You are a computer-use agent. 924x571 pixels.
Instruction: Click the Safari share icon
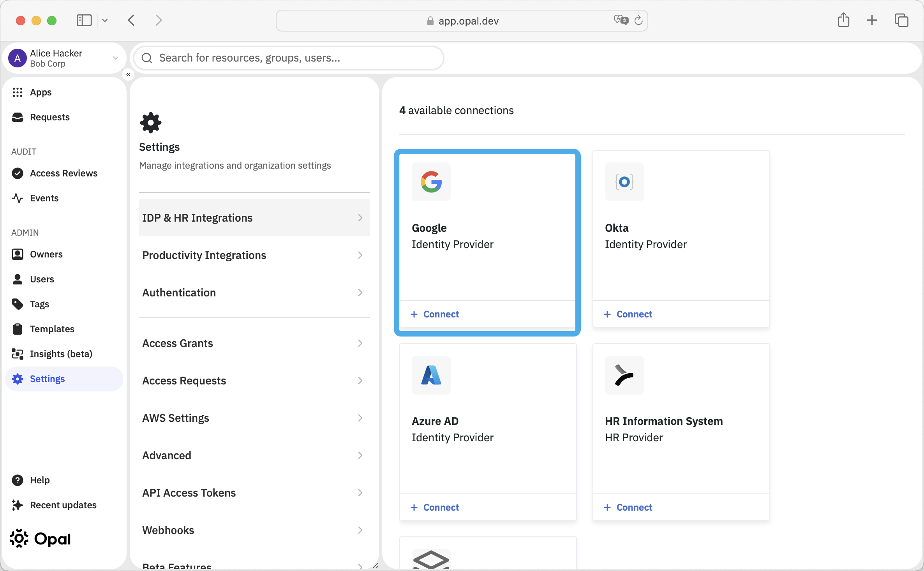843,20
